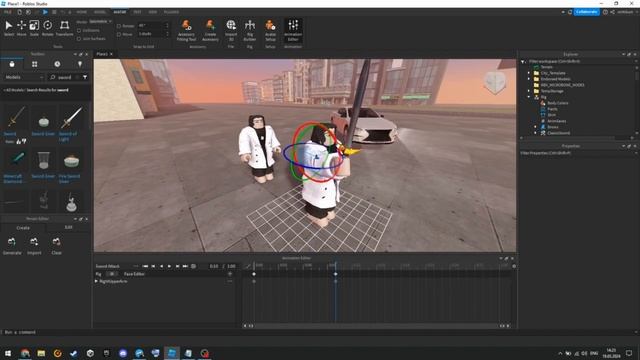Click the Toolbox search filter icon

tap(85, 77)
